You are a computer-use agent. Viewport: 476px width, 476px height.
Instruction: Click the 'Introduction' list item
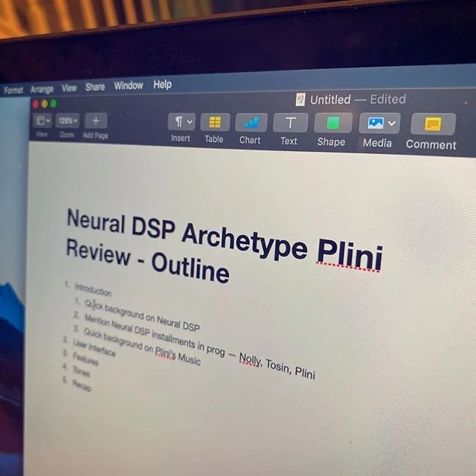(x=93, y=291)
